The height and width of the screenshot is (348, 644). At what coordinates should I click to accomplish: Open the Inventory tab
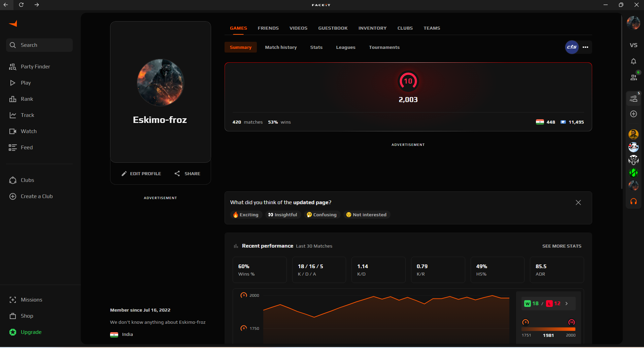372,28
